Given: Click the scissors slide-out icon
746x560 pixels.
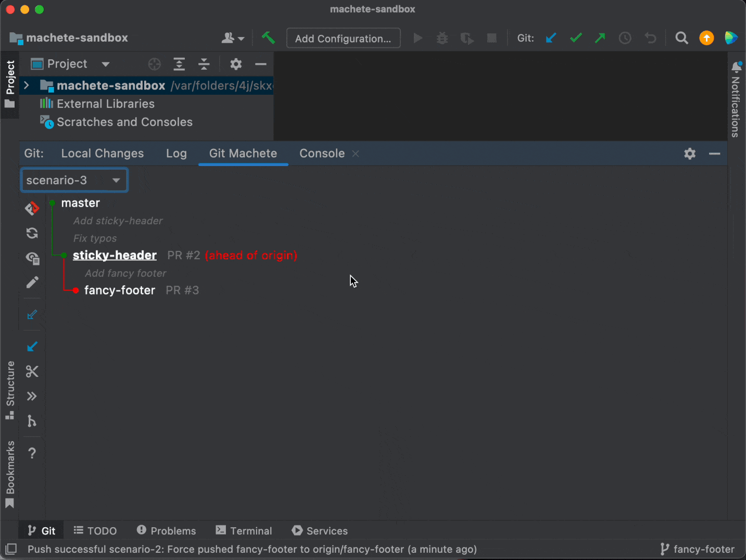Looking at the screenshot, I should pos(32,371).
